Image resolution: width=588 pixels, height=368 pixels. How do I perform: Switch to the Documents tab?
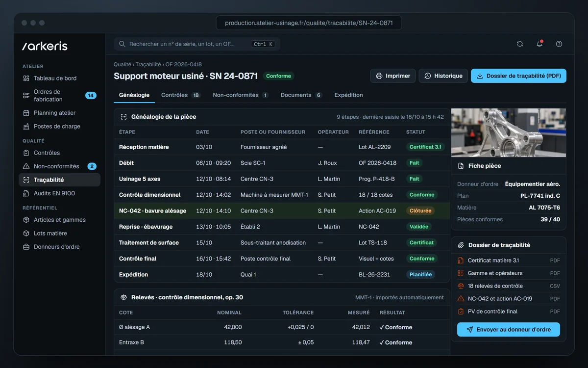[x=301, y=95]
